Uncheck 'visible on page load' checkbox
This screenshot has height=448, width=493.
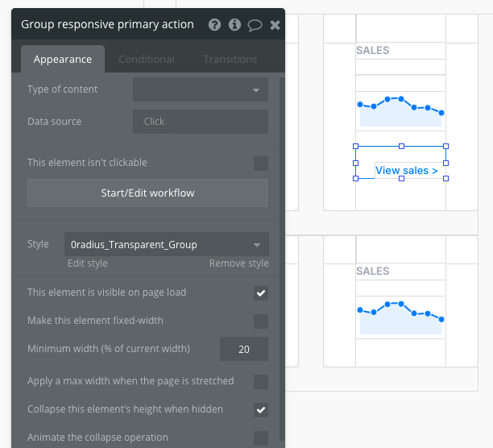point(261,293)
